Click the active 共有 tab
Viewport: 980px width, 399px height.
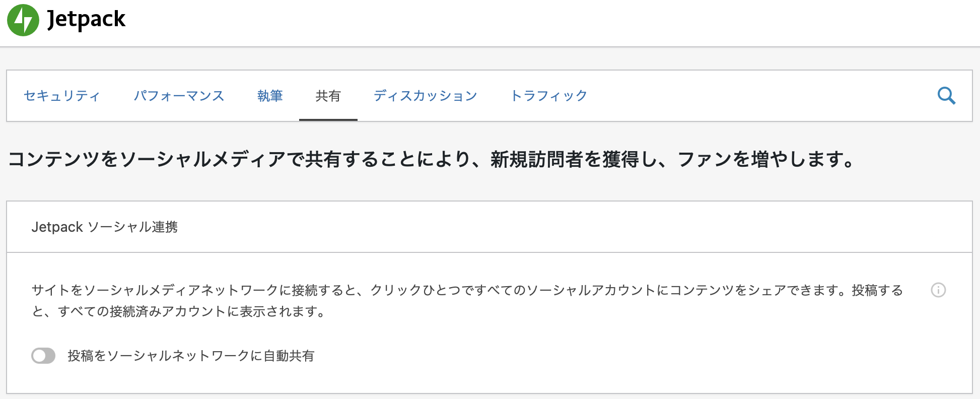click(328, 96)
